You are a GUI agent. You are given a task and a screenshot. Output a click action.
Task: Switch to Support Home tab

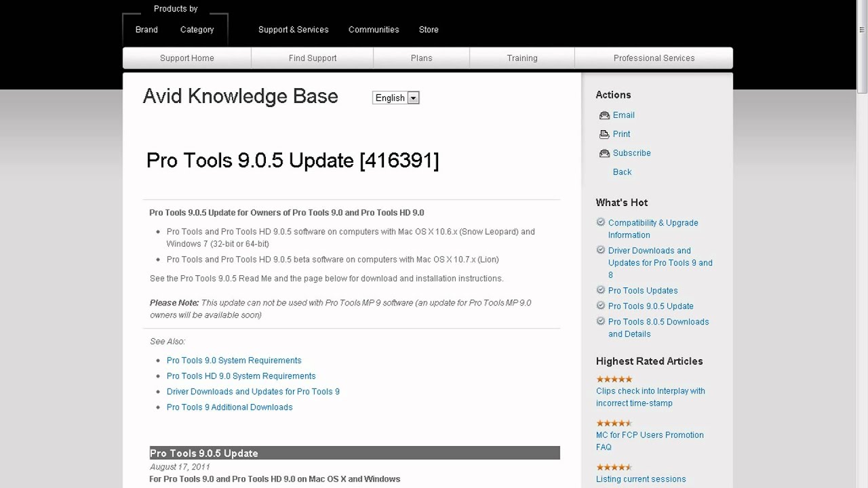click(x=187, y=58)
